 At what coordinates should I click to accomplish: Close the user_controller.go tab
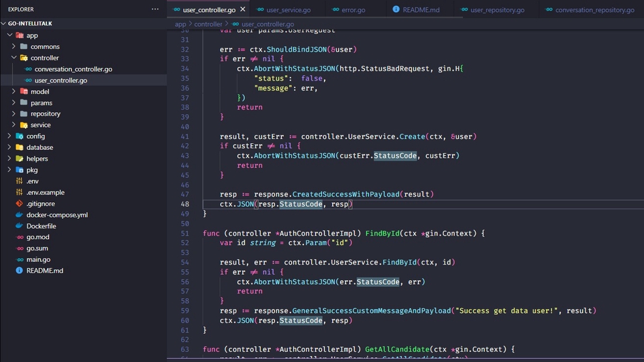(243, 9)
